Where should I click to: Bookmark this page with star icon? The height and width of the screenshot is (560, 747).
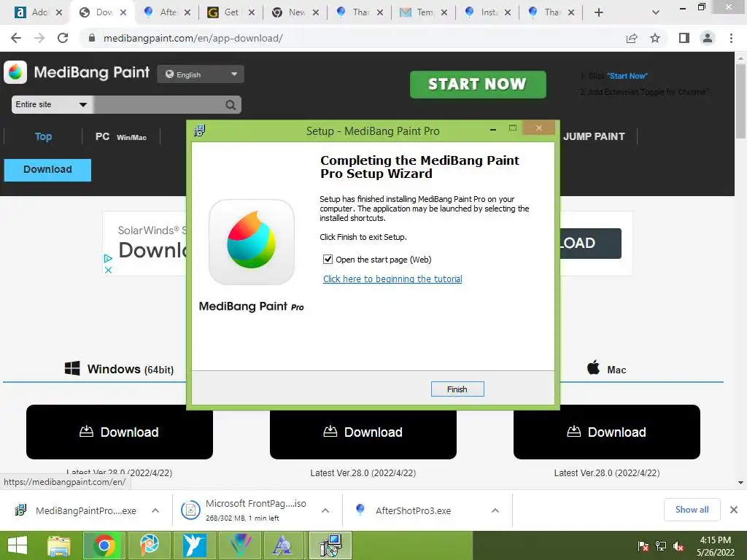point(655,38)
